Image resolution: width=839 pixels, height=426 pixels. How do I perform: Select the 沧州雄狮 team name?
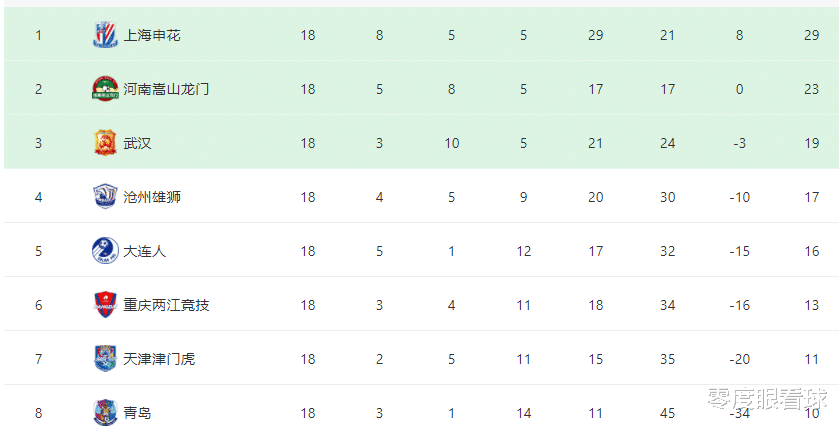coord(152,197)
